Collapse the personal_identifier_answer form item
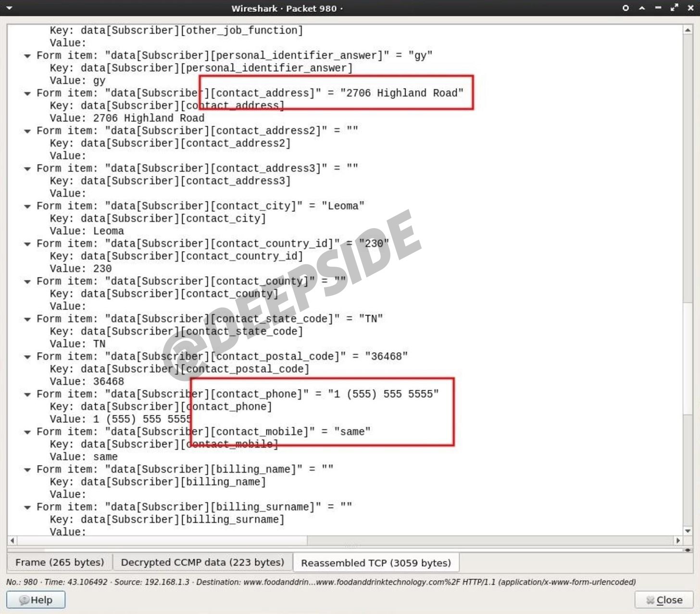 coord(27,56)
